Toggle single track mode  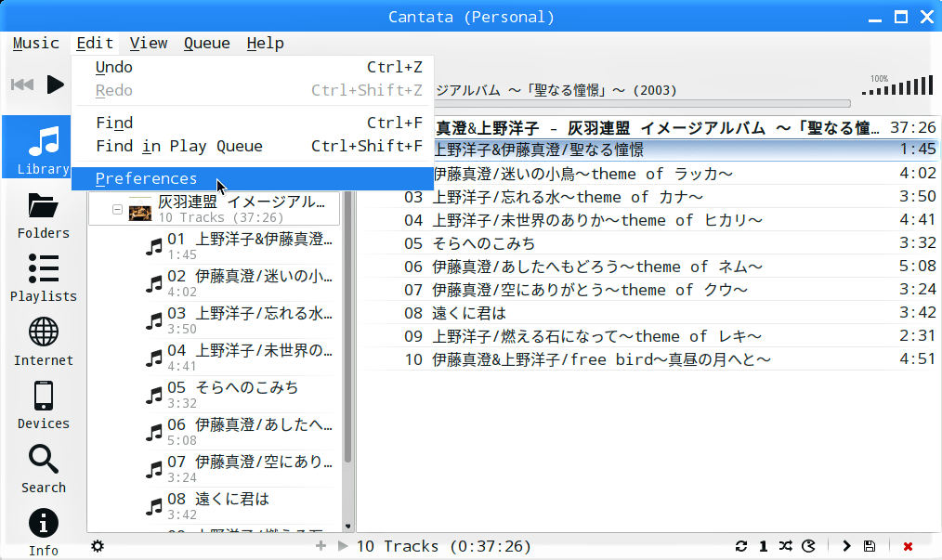coord(763,546)
